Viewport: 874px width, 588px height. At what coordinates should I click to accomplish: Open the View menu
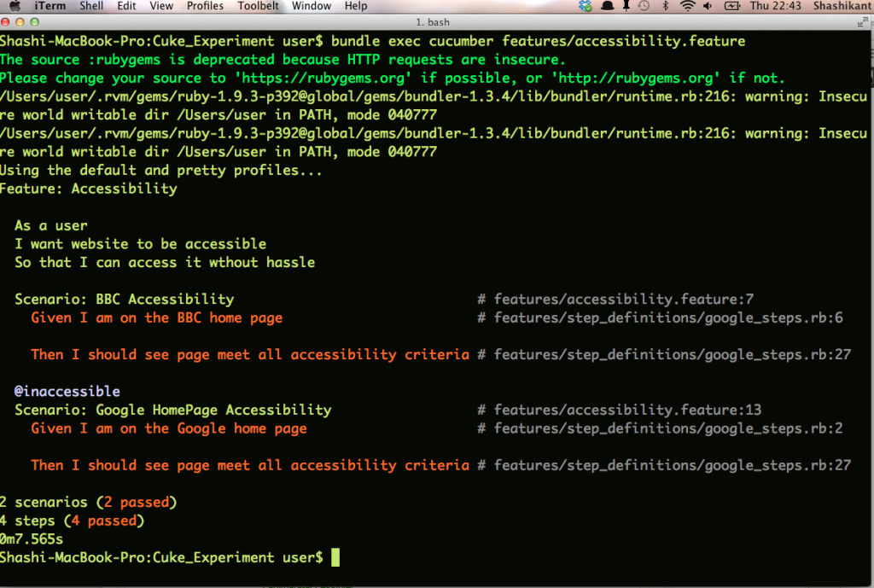click(161, 6)
